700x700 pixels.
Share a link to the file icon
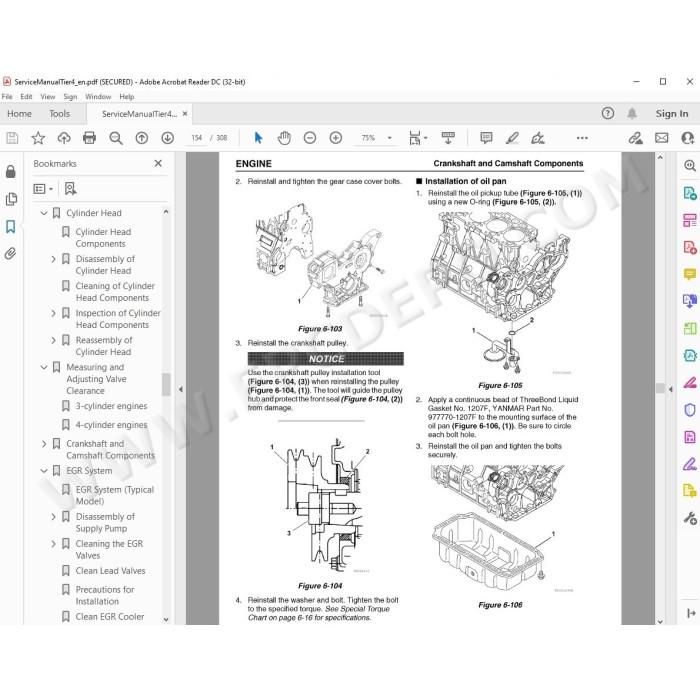pos(635,138)
